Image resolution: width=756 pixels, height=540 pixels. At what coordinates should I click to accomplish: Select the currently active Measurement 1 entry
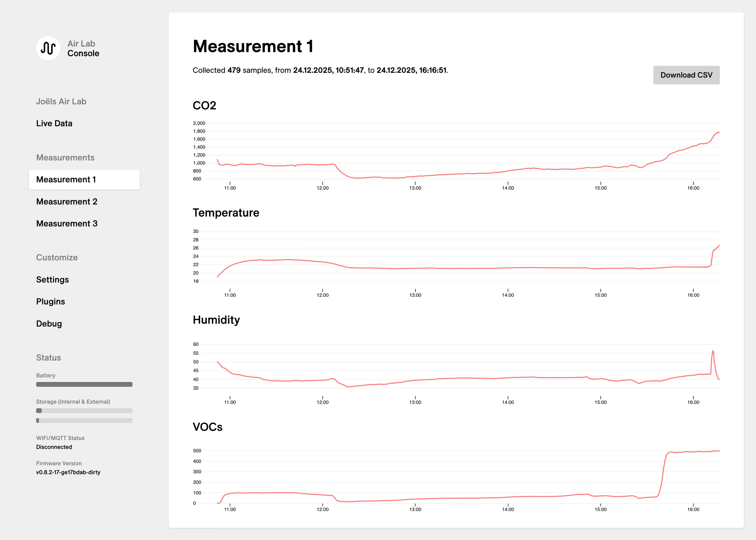coord(66,179)
